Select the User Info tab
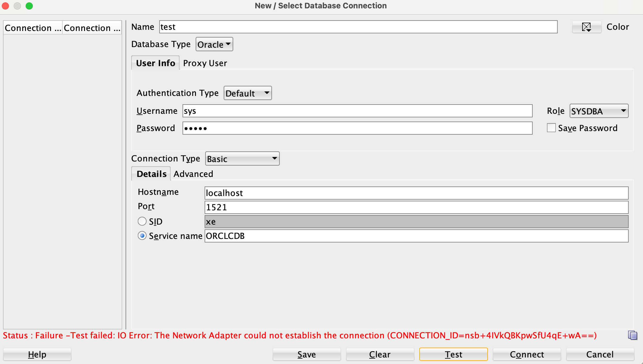Viewport: 643px width, 364px height. point(155,63)
